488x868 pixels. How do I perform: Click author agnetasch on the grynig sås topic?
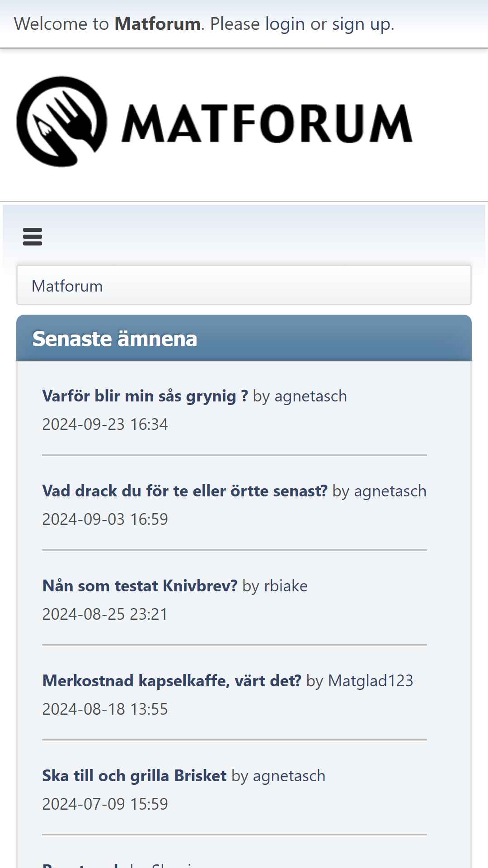(311, 396)
